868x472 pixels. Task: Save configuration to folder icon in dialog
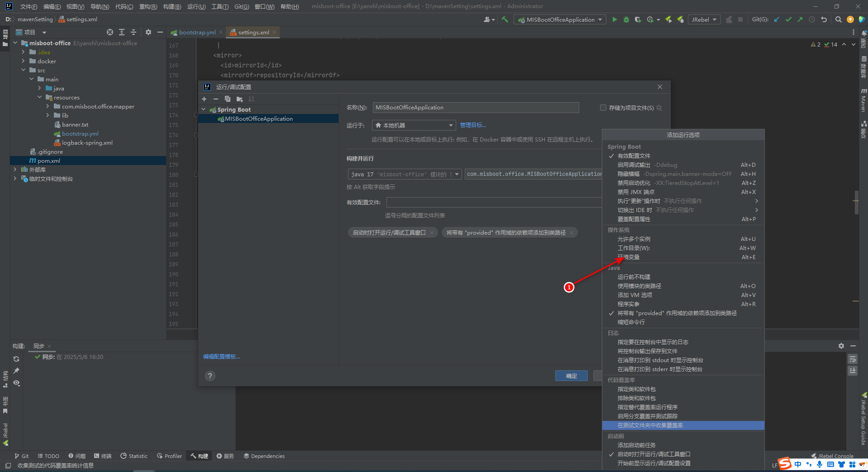[239, 99]
